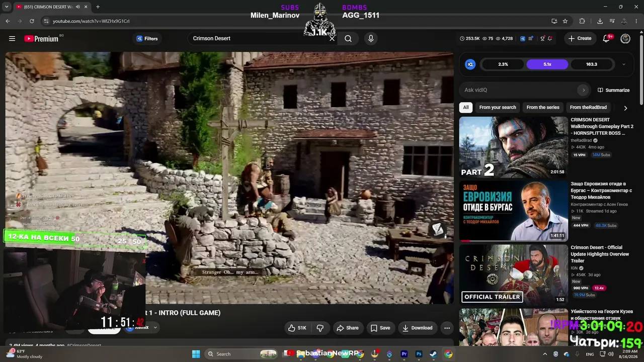Reload the YouTube page
The height and width of the screenshot is (362, 644).
32,21
